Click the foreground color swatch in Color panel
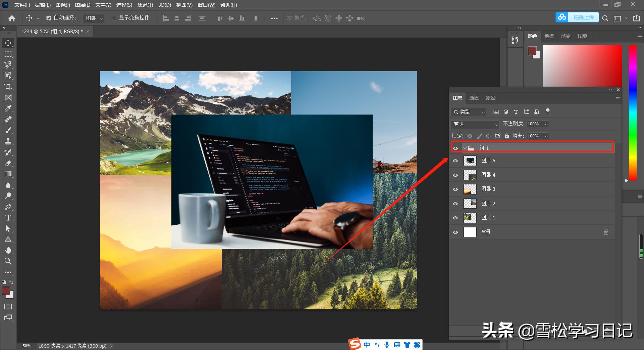 tap(532, 51)
